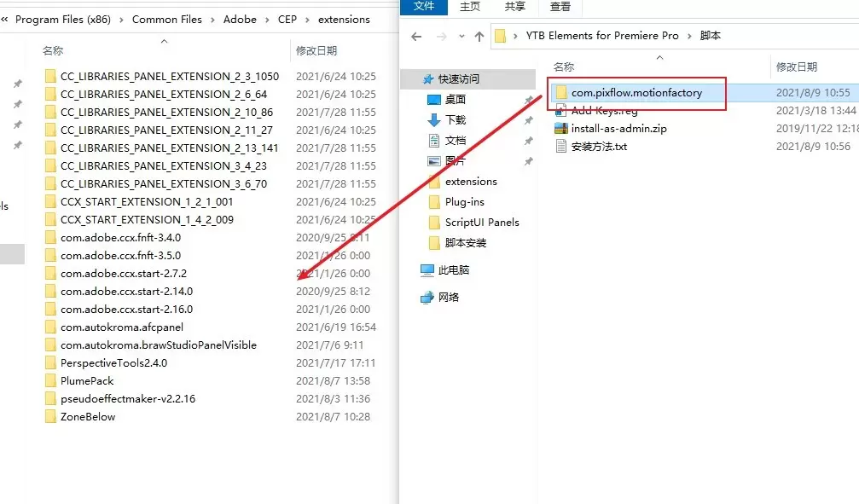Click the Add Keys.reg file icon
Image resolution: width=859 pixels, height=504 pixels.
561,111
